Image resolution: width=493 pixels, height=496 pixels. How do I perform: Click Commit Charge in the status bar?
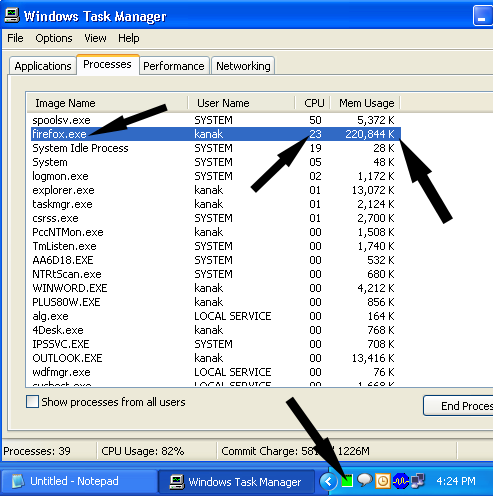coord(295,451)
